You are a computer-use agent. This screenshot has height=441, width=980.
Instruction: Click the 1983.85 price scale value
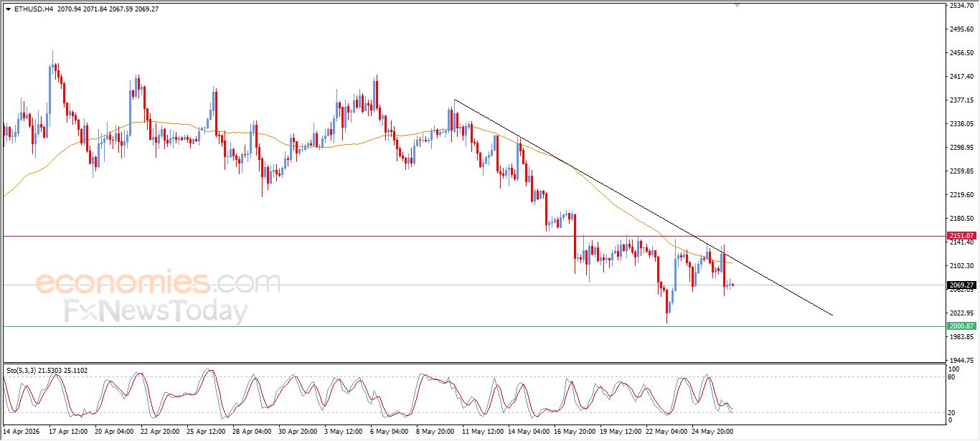click(961, 337)
